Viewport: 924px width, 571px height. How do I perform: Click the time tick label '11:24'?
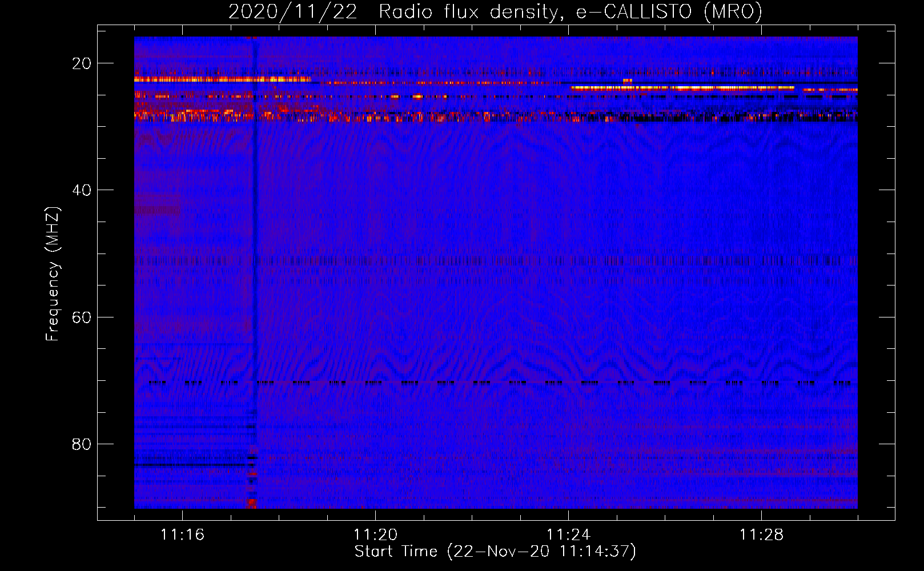click(568, 534)
